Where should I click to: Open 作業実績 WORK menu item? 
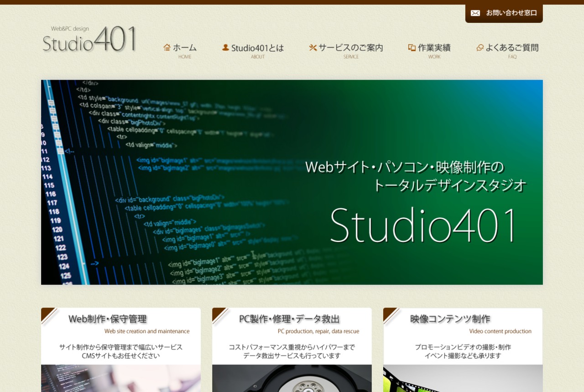(x=429, y=51)
